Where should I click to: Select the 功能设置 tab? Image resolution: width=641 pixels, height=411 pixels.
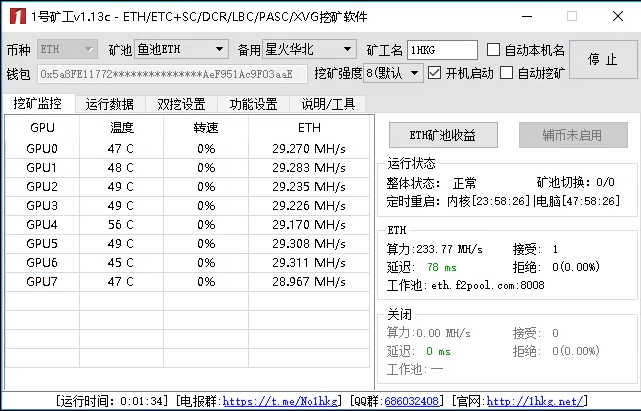[x=253, y=104]
